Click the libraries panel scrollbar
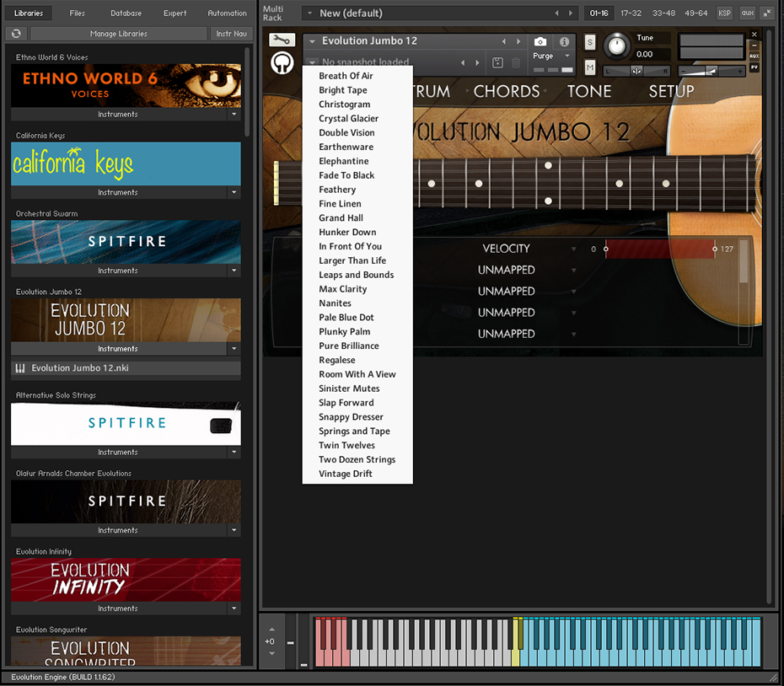Screen dimensions: 784x686 click(247, 92)
